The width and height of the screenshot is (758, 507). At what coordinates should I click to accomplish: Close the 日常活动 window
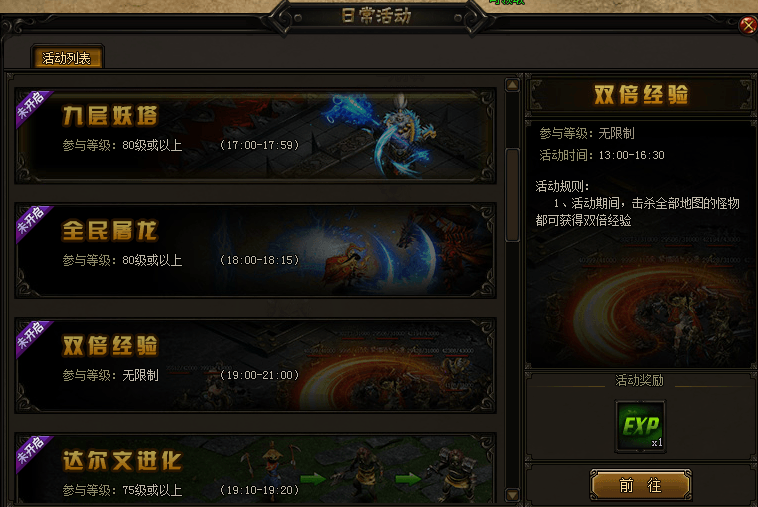click(x=748, y=25)
